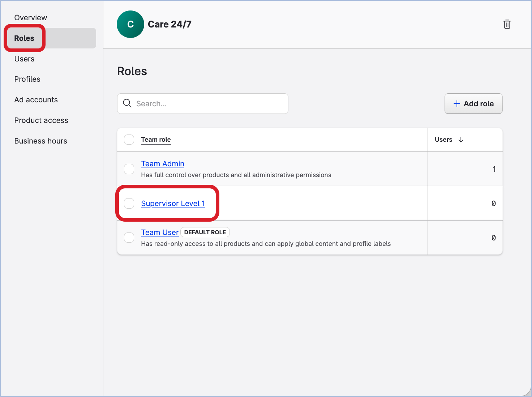Viewport: 532px width, 397px height.
Task: Open the Overview section
Action: pyautogui.click(x=31, y=18)
